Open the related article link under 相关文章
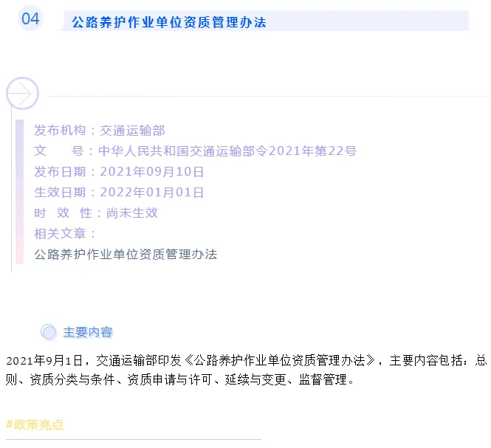Image resolution: width=491 pixels, height=448 pixels. tap(126, 254)
